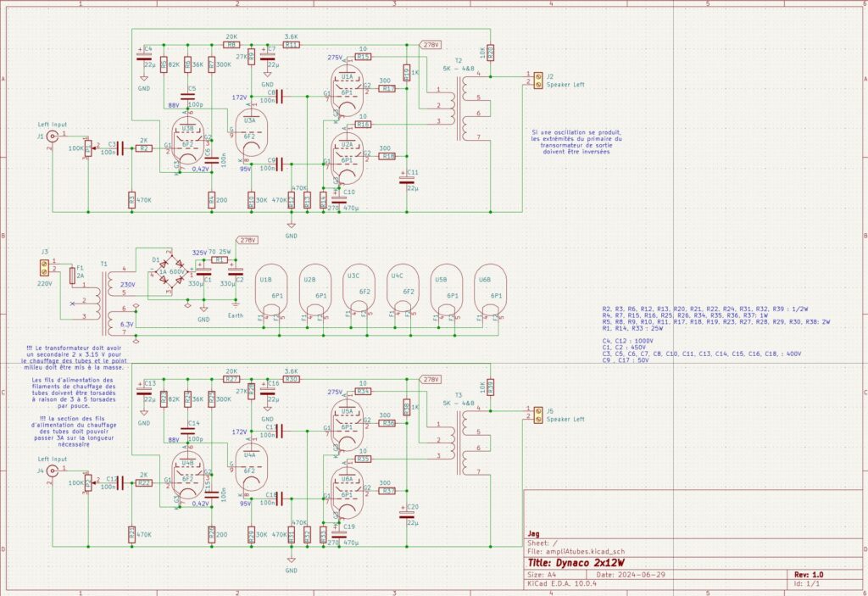
Task: Click capacitor C11 labeled 22µ
Action: (407, 180)
